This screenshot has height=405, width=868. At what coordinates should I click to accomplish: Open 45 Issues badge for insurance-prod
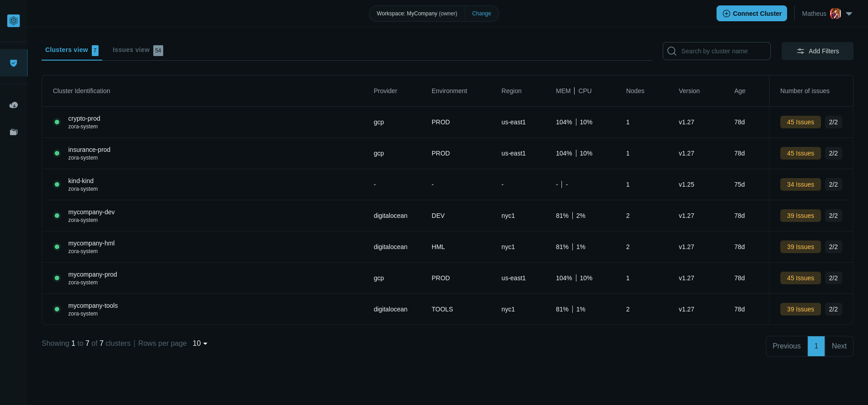(x=801, y=153)
